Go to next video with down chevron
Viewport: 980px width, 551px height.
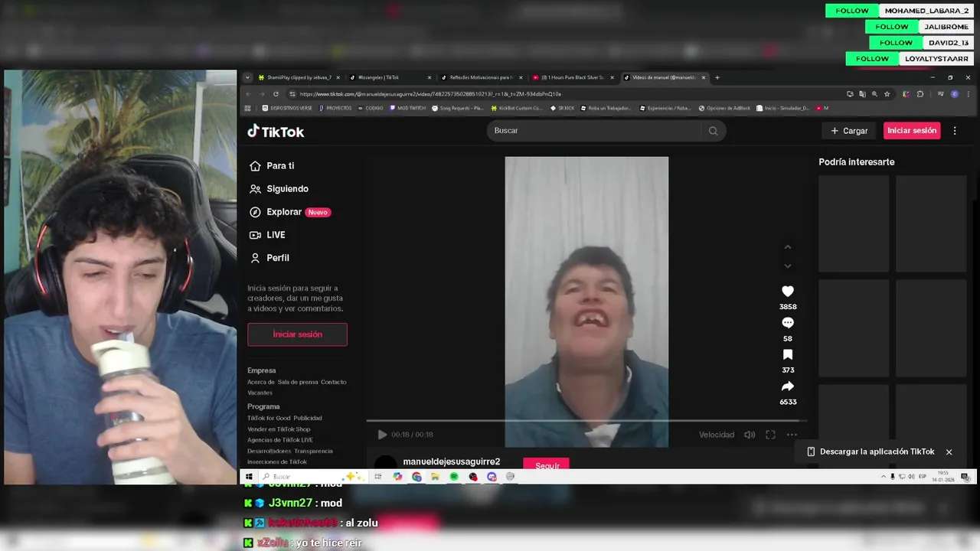pos(788,266)
